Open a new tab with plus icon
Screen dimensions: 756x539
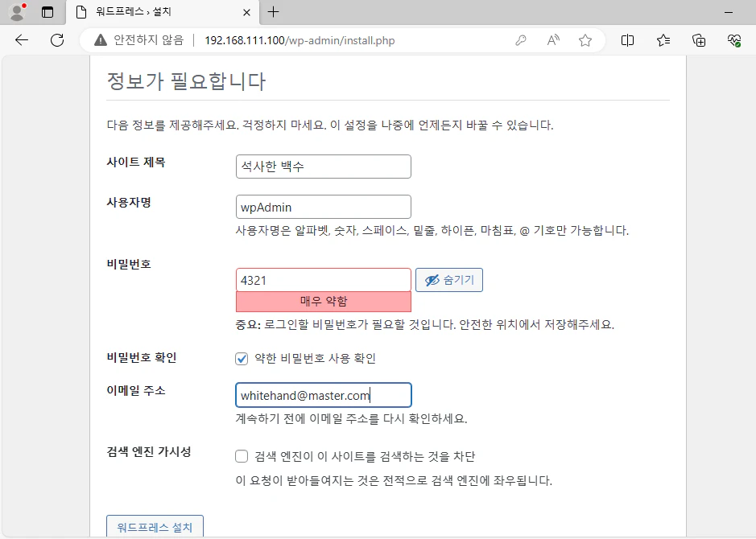pyautogui.click(x=274, y=12)
